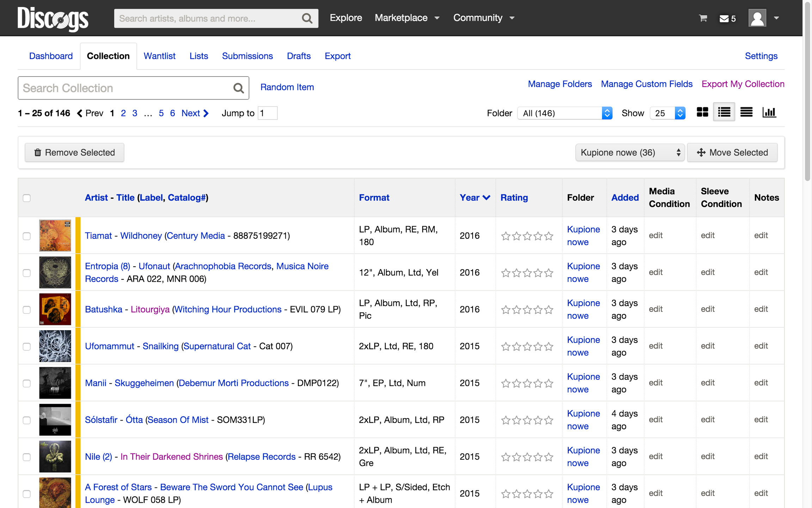Click the user avatar icon
Viewport: 812px width, 508px height.
point(757,18)
